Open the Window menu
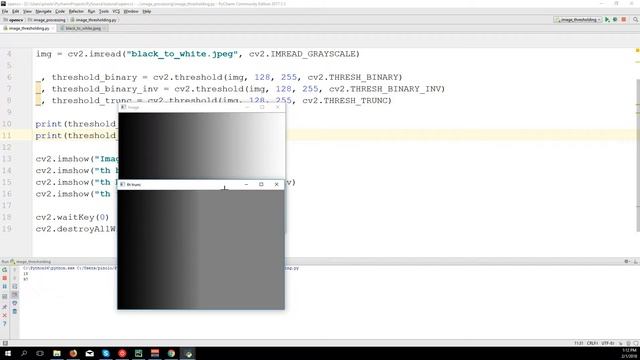Screen dimensions: 640x360 (x=131, y=11)
